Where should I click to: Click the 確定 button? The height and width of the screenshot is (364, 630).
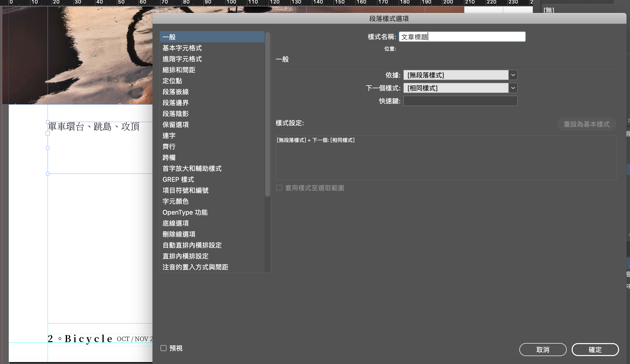pos(595,350)
